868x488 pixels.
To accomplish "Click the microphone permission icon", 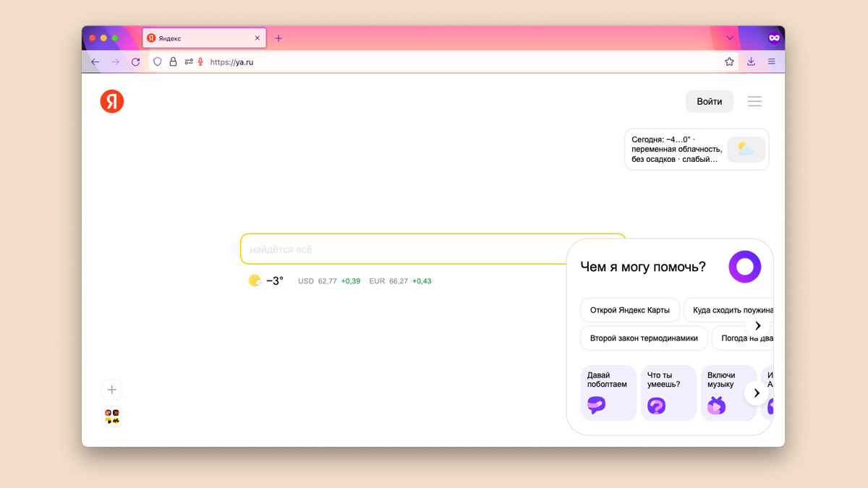I will pos(200,62).
